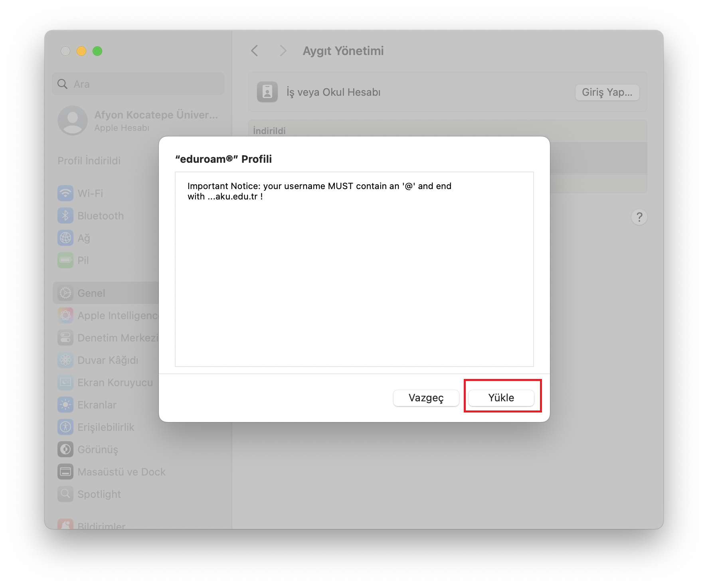708x588 pixels.
Task: Go forward with the right chevron
Action: [283, 51]
